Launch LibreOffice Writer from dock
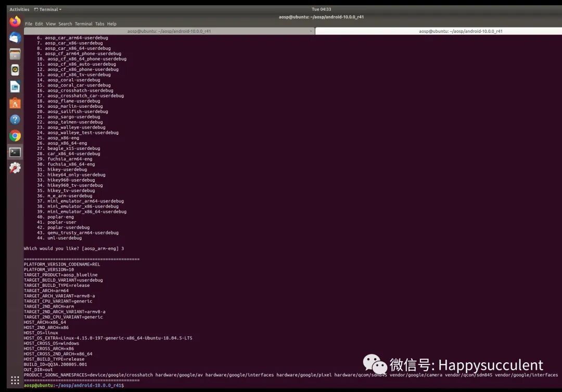 click(15, 87)
